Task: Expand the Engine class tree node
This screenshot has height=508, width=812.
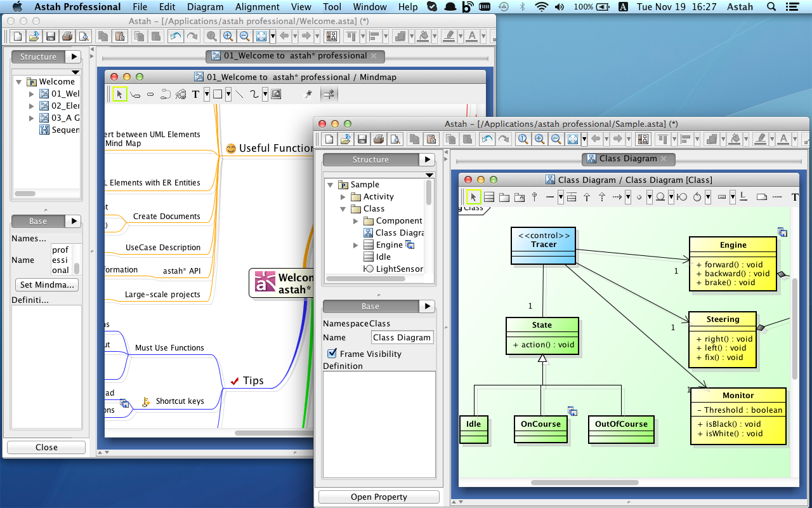Action: click(x=356, y=245)
